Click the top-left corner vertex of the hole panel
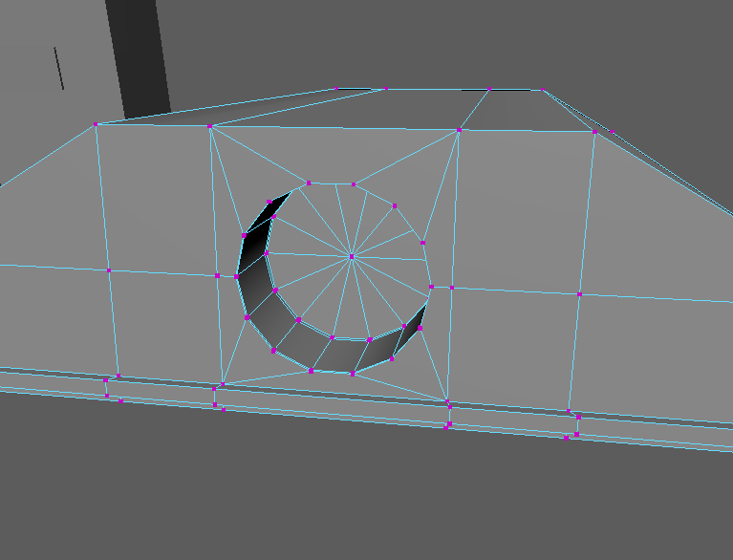Image resolution: width=733 pixels, height=560 pixels. (x=209, y=126)
